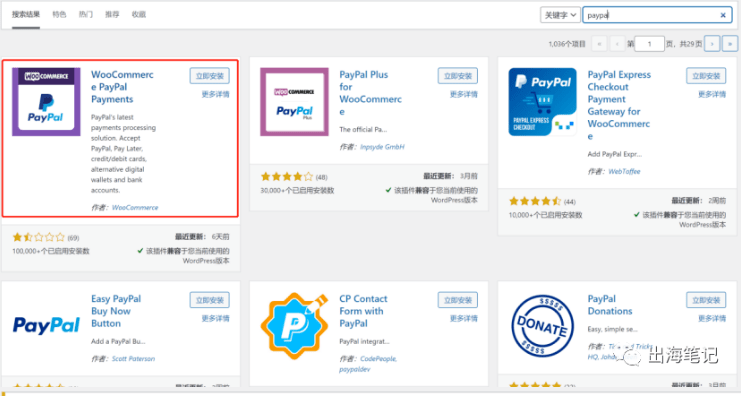View 更多详情 for PayPal Donations

pyautogui.click(x=712, y=319)
